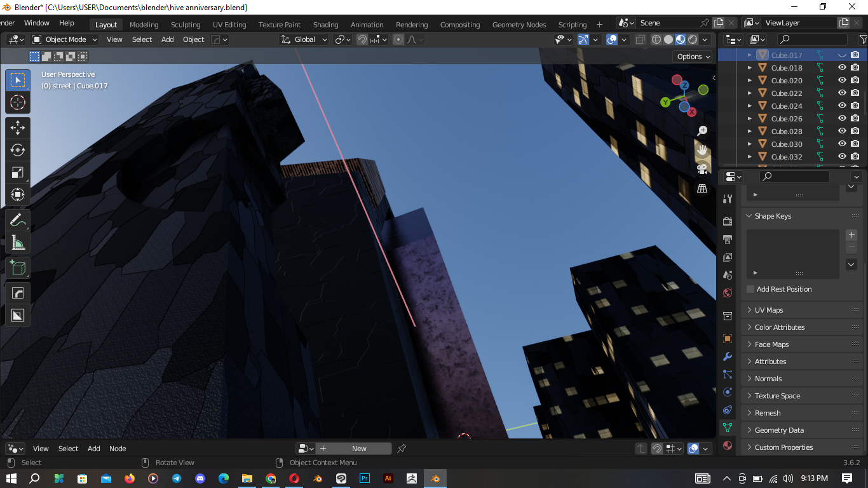Enable the Add Rest Position checkbox

(x=750, y=289)
